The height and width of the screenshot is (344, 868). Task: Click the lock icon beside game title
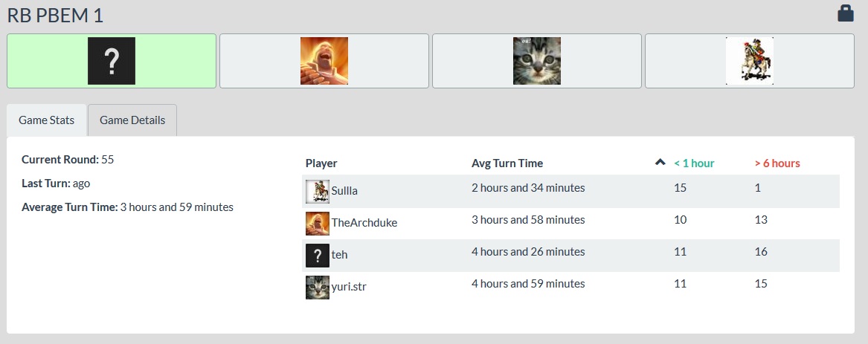tap(845, 13)
